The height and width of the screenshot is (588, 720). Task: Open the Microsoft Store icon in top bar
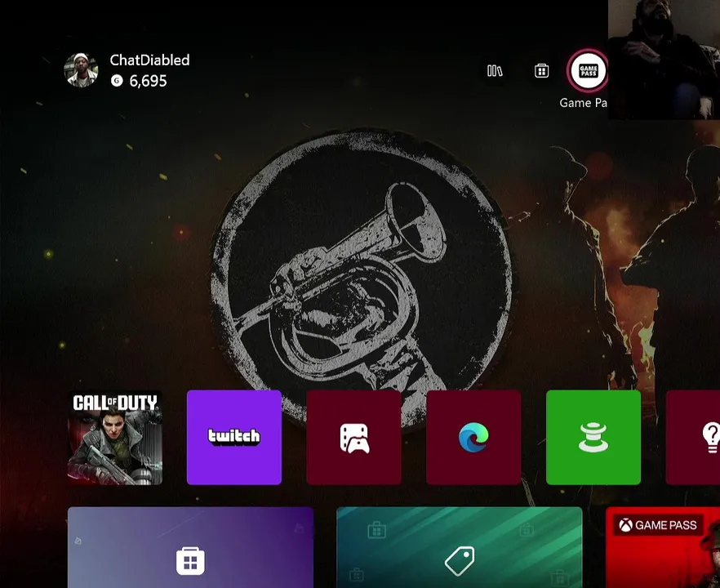click(x=542, y=71)
